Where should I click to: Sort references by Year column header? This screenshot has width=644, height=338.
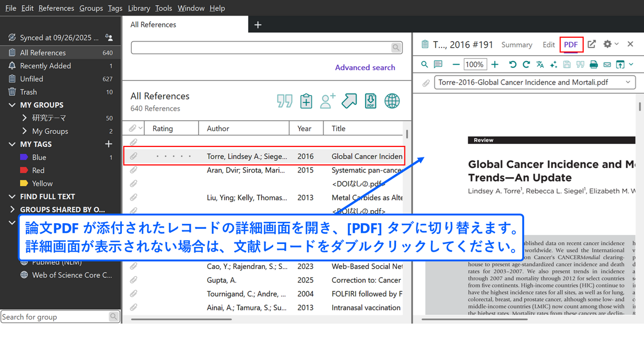(304, 129)
